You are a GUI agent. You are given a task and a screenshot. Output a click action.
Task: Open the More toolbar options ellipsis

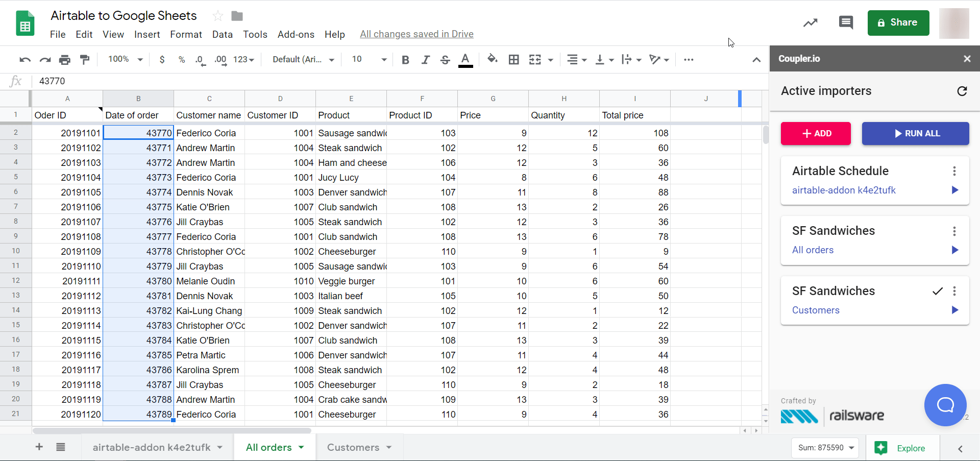[689, 60]
